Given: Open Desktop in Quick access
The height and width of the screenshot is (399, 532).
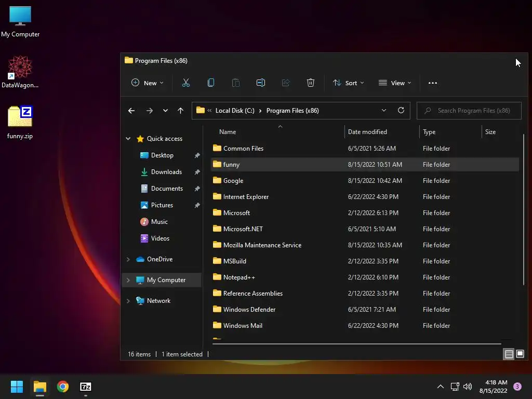Looking at the screenshot, I should pos(162,155).
